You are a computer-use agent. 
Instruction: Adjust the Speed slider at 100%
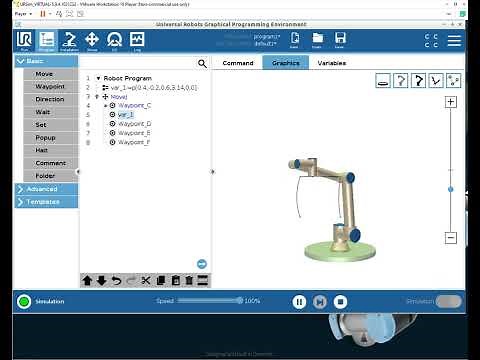click(239, 301)
